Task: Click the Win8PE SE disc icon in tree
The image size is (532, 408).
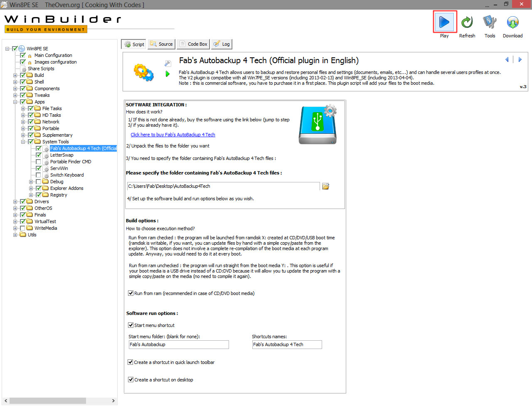Action: pos(22,49)
